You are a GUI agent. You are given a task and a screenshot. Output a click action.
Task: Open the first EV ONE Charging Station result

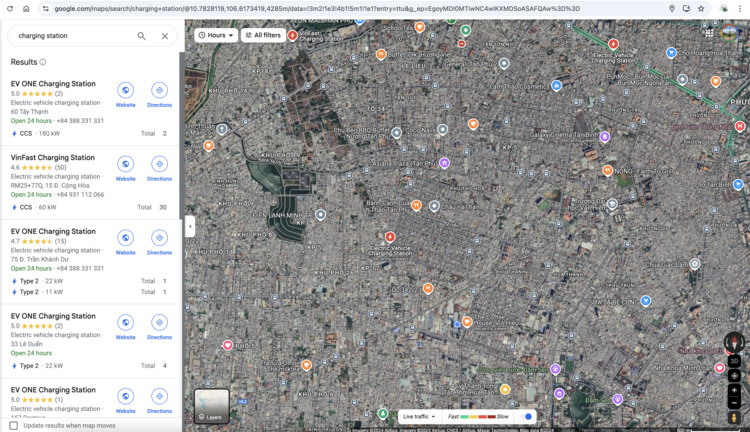pos(53,84)
